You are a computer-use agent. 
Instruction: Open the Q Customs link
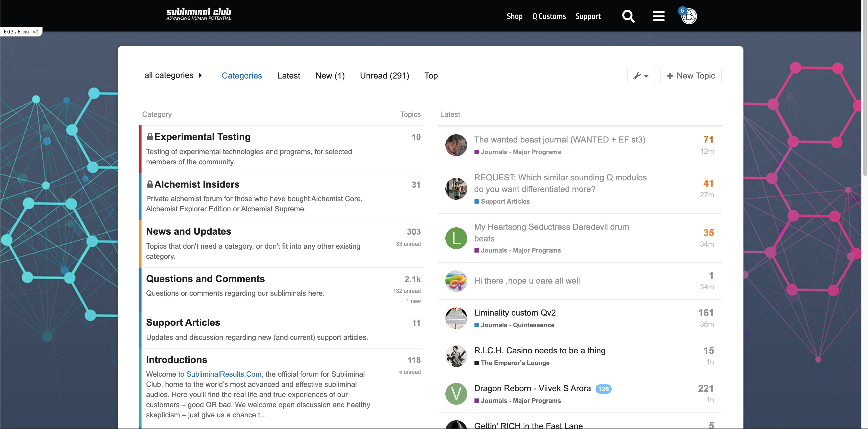[549, 16]
